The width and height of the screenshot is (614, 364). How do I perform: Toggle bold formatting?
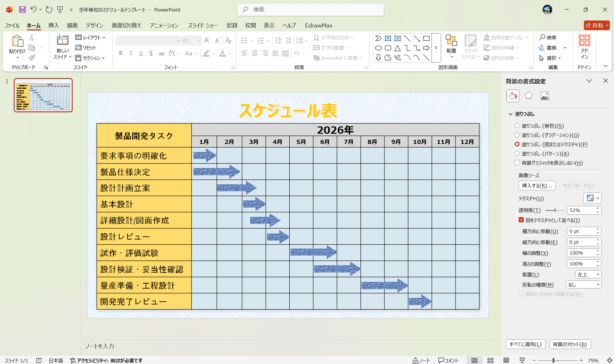[x=121, y=53]
